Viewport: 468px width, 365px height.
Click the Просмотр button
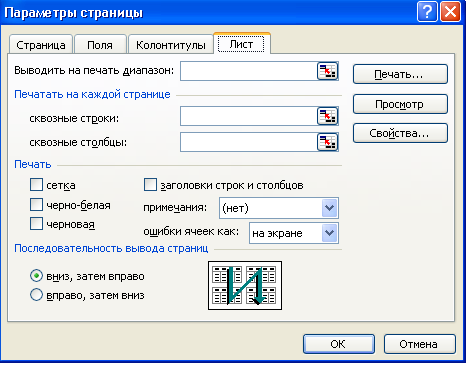click(x=400, y=104)
